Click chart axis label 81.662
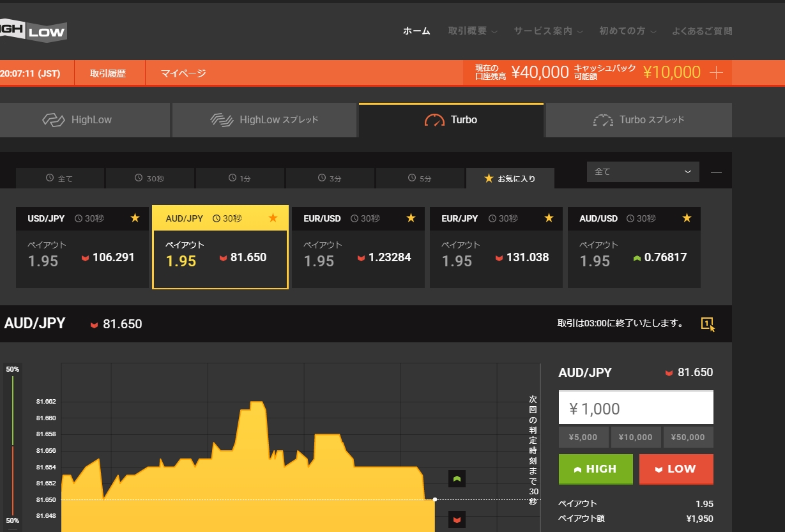Screen dimensions: 785x532 47,402
